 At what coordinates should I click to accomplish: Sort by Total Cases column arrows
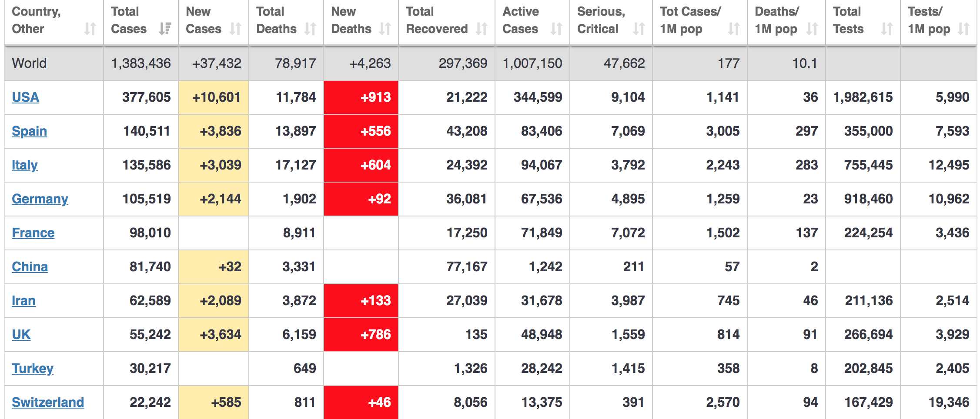coord(165,29)
